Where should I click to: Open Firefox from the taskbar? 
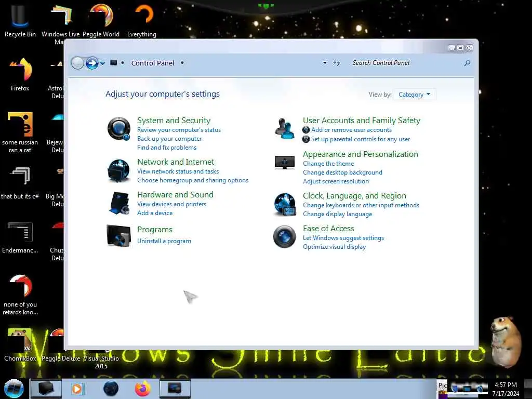pyautogui.click(x=143, y=389)
